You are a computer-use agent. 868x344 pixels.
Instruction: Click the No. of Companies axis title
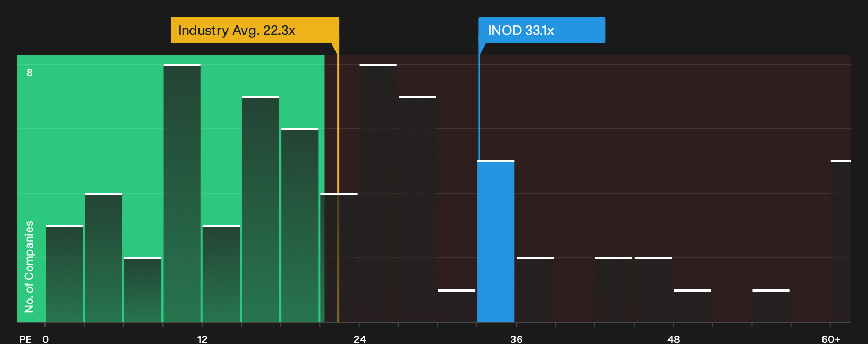click(x=29, y=267)
